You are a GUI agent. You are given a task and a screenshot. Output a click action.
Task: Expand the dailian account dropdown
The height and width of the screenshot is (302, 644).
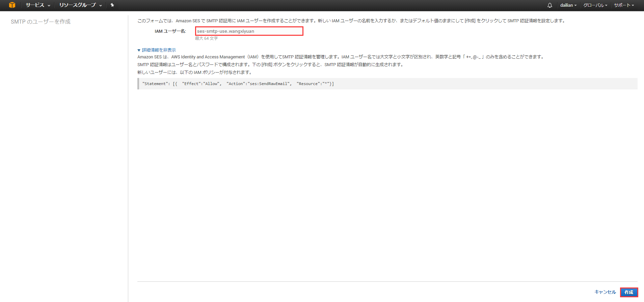click(568, 5)
